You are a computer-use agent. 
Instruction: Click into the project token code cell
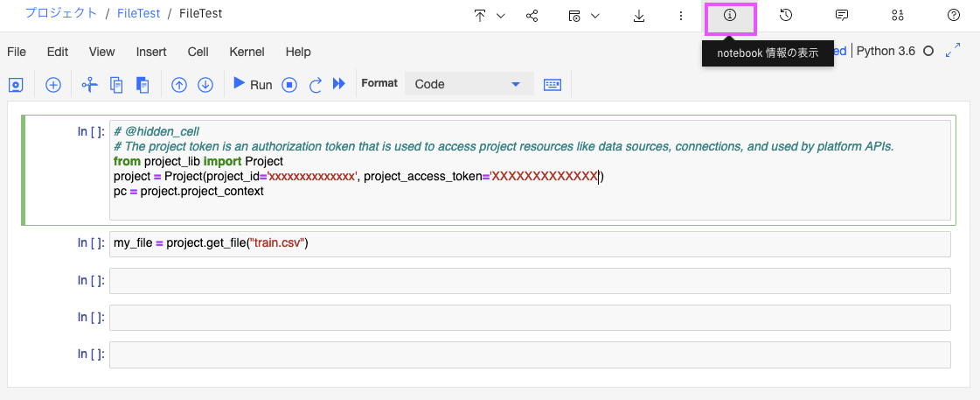(530, 171)
